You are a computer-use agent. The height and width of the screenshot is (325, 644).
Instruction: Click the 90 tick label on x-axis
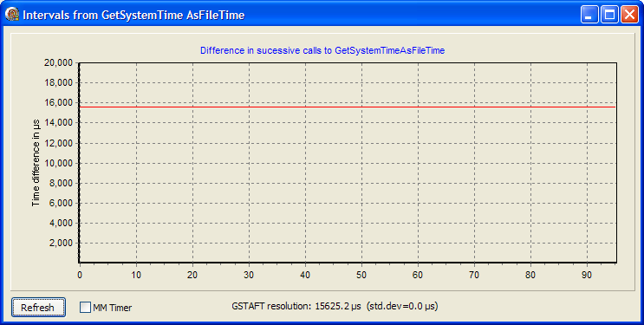(x=587, y=275)
